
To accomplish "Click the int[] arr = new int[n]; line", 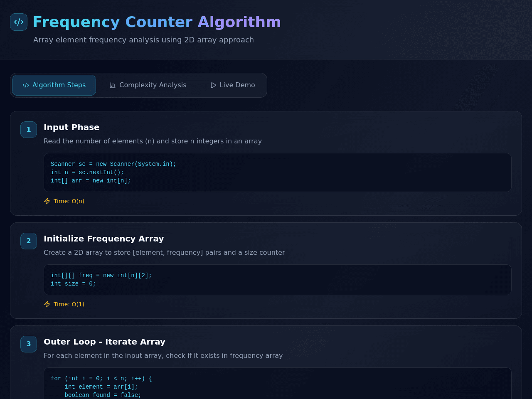I will coord(91,181).
